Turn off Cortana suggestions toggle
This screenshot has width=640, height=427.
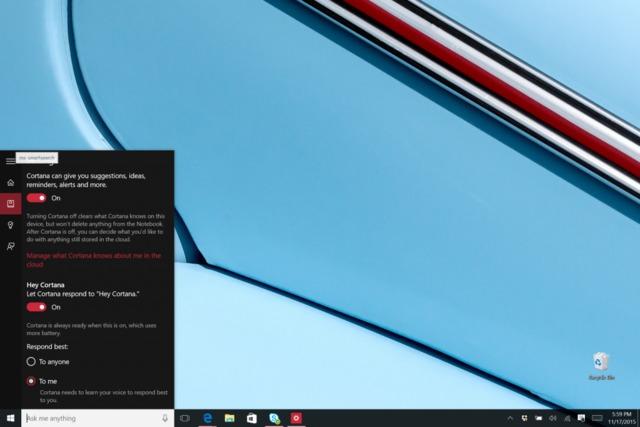[36, 198]
